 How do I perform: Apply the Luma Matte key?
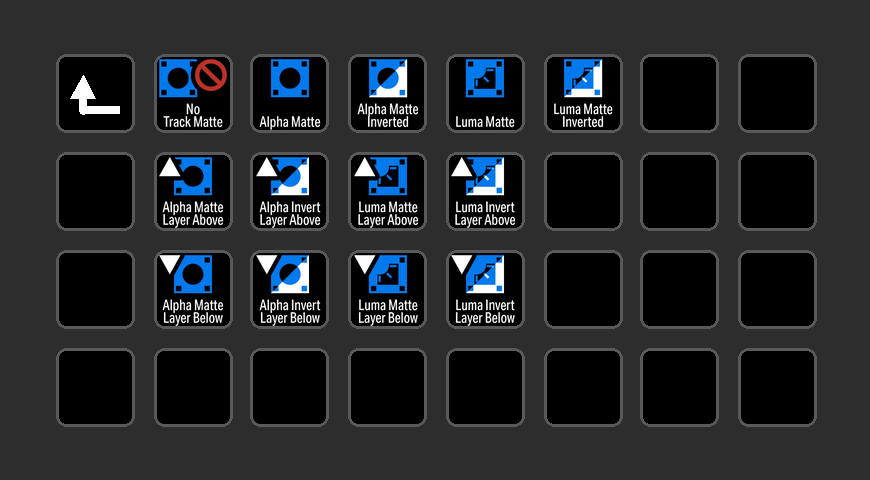(x=485, y=93)
